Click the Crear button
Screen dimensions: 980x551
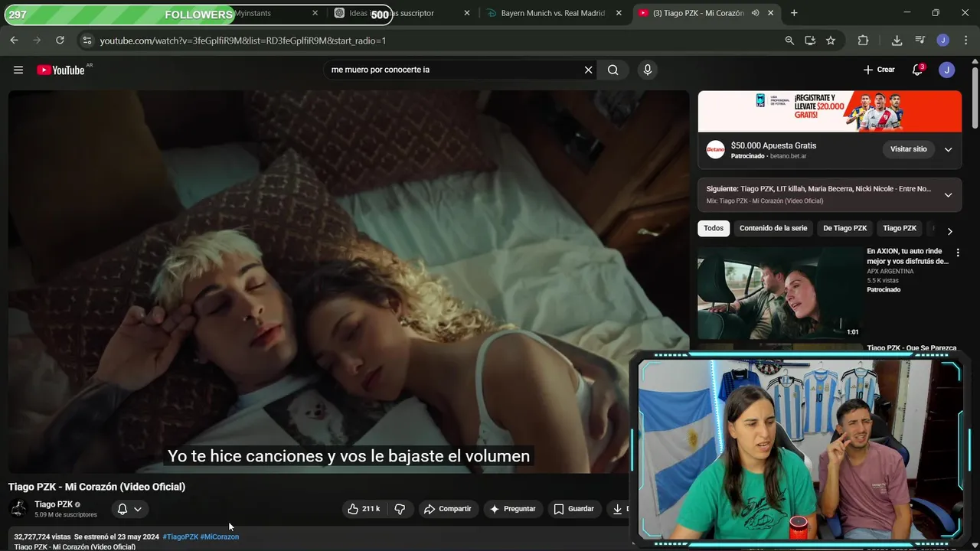[879, 70]
